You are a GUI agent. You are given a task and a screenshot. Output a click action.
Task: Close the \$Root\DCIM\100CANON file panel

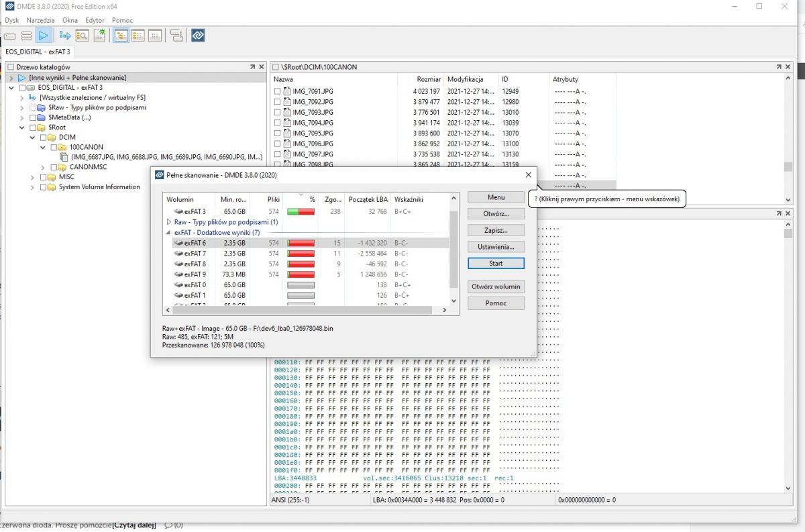point(788,67)
